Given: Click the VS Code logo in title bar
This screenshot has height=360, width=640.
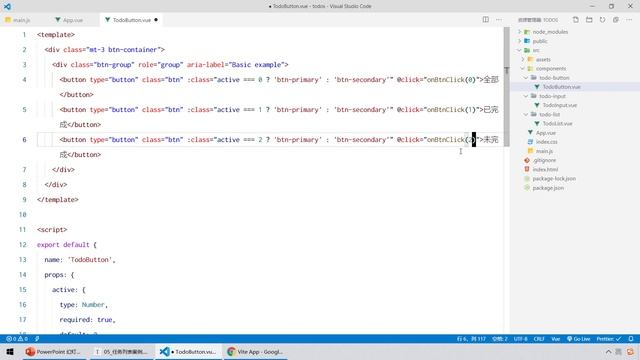Looking at the screenshot, I should pyautogui.click(x=7, y=6).
